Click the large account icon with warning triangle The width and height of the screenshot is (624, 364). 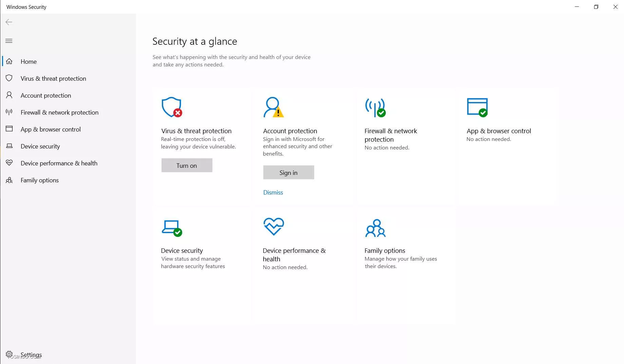click(x=273, y=107)
